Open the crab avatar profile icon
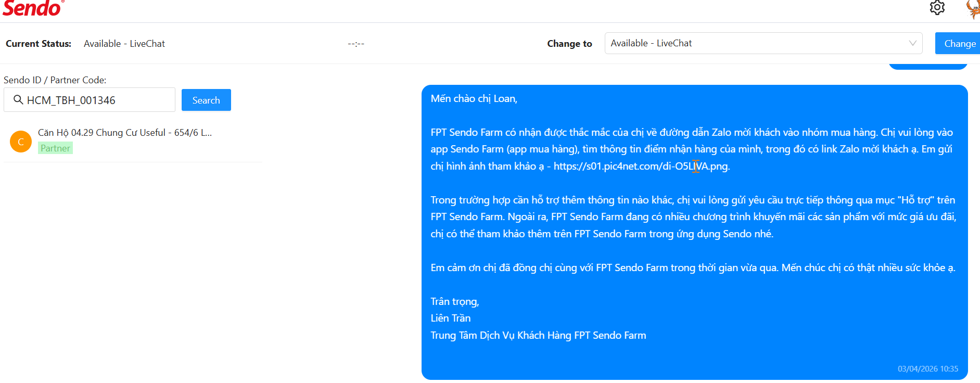 (973, 9)
